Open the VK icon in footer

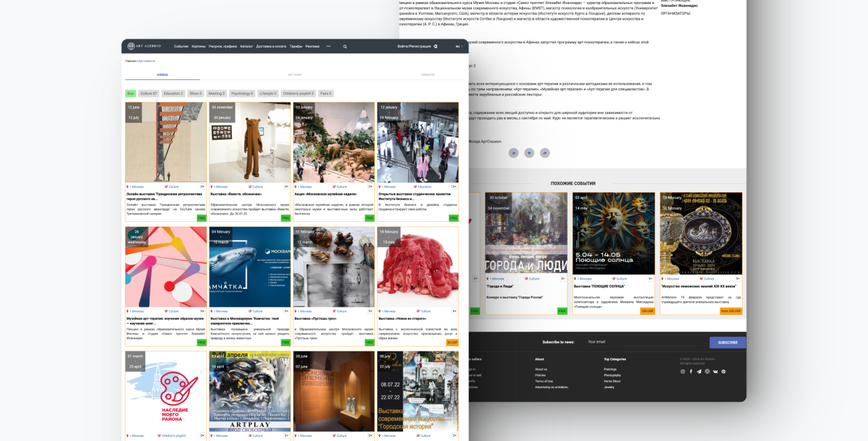[715, 371]
